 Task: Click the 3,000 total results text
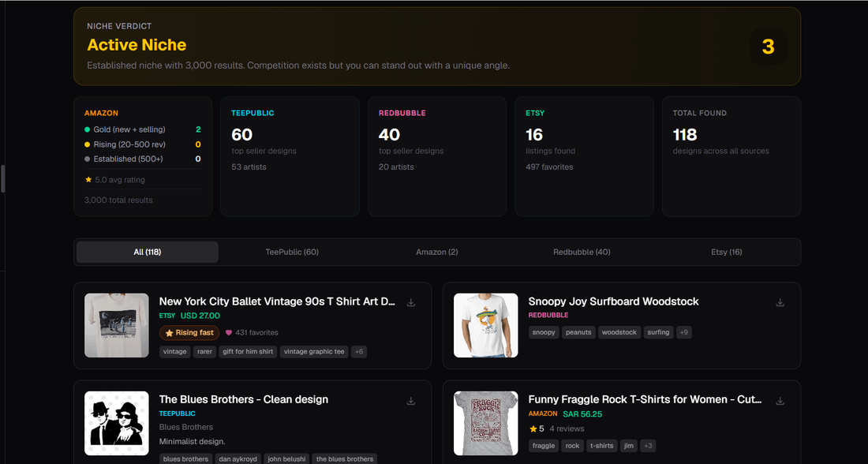point(118,200)
